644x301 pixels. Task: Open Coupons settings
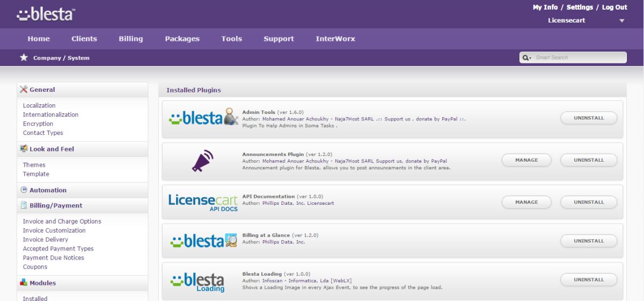point(35,267)
